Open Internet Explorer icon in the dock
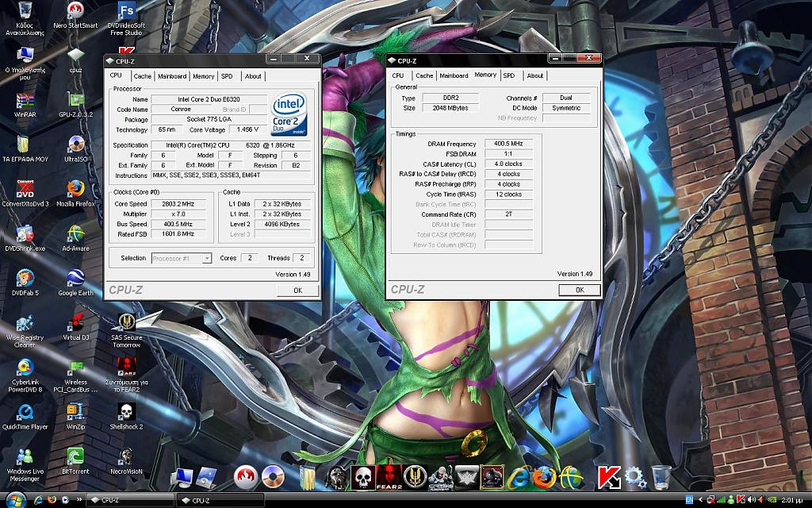The width and height of the screenshot is (812, 508). click(x=518, y=478)
